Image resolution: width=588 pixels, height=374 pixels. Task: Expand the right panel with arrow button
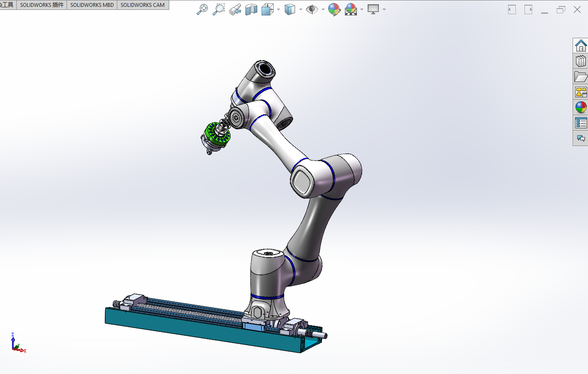coord(528,9)
